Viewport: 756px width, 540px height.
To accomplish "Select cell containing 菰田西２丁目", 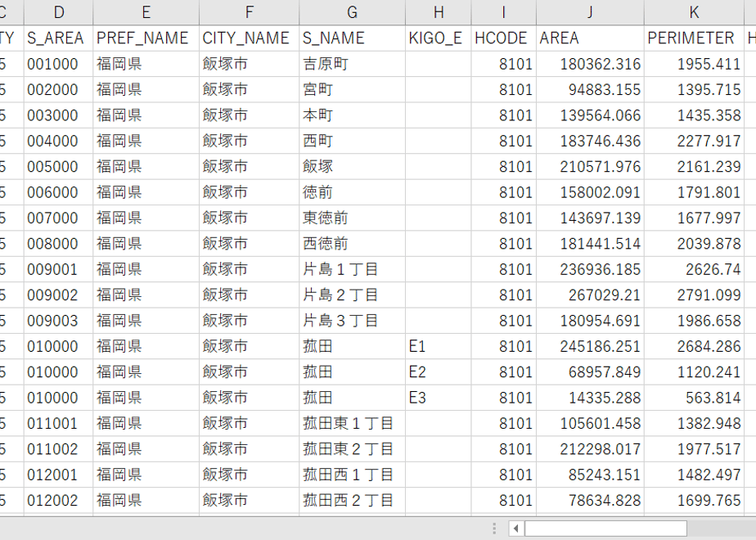I will 353,500.
